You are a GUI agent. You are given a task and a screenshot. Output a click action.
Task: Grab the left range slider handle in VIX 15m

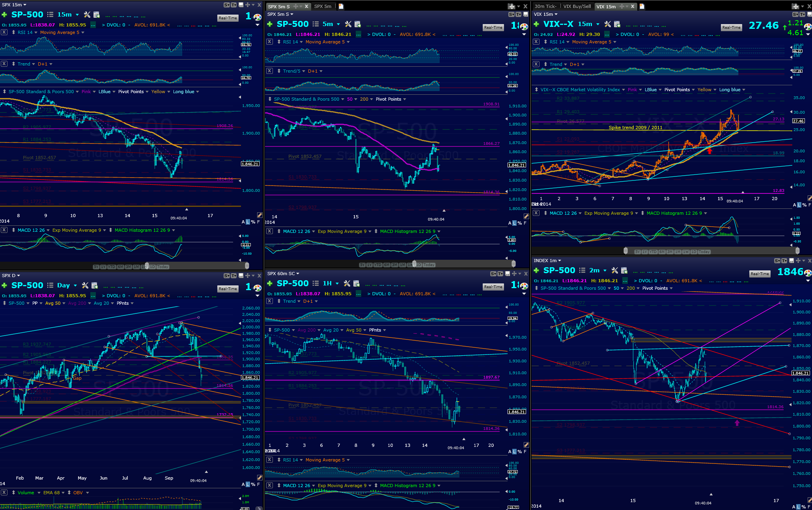pyautogui.click(x=625, y=251)
